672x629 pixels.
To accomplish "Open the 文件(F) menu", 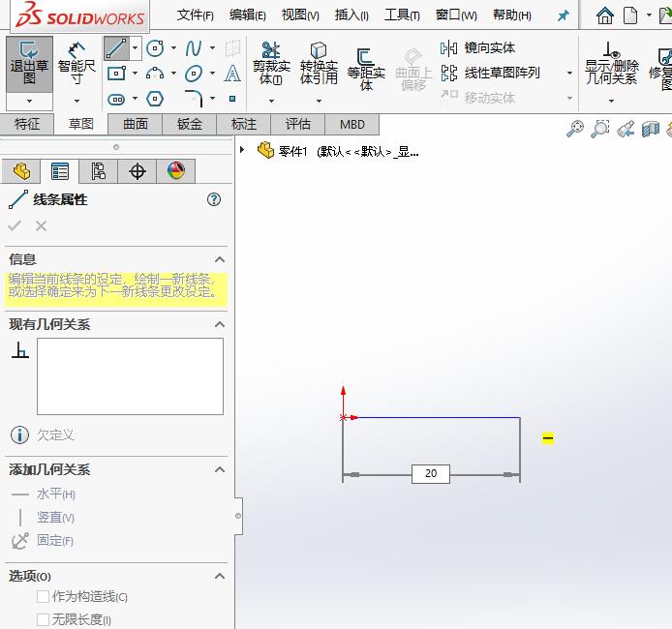I will tap(195, 15).
